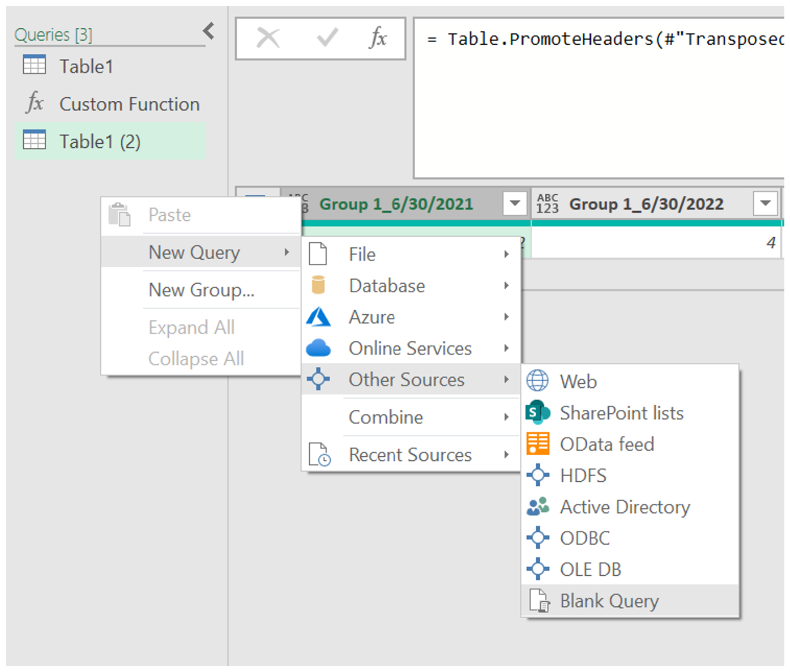Click the checkmark confirm icon in formula bar
The width and height of the screenshot is (790, 672).
[x=327, y=38]
